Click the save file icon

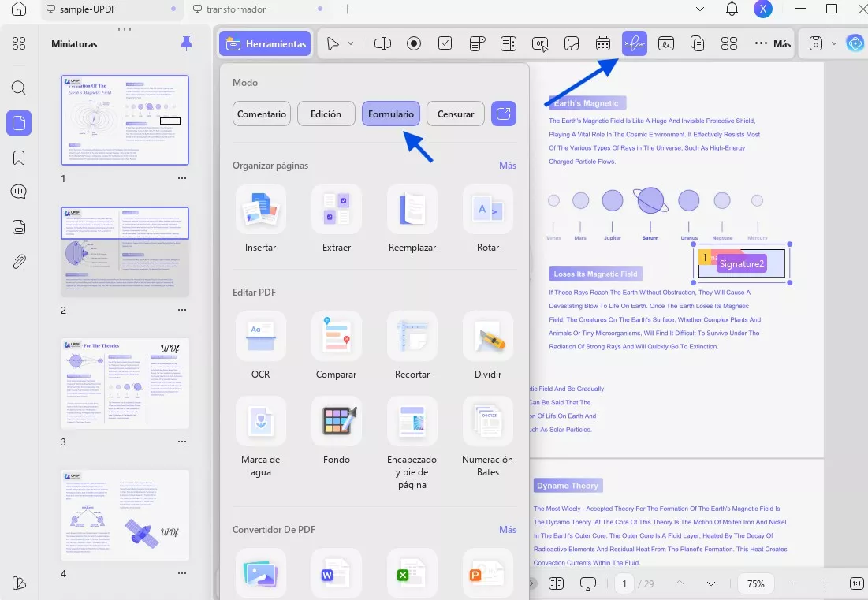click(816, 43)
